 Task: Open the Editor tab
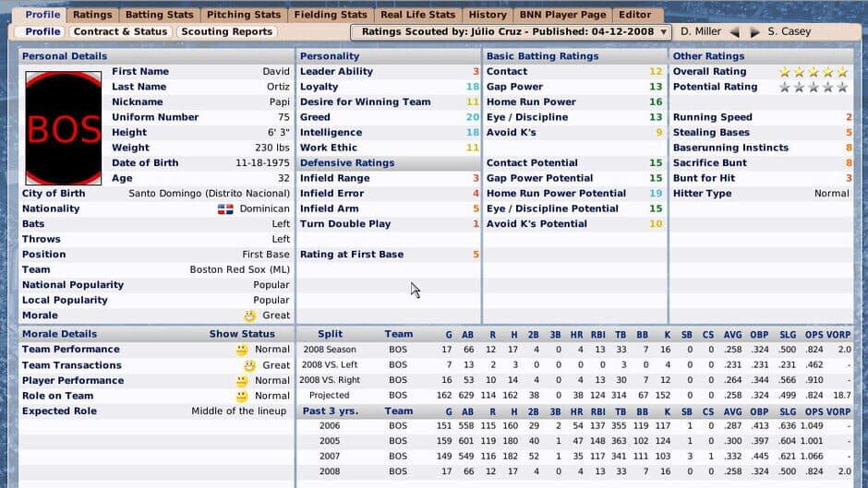tap(634, 15)
